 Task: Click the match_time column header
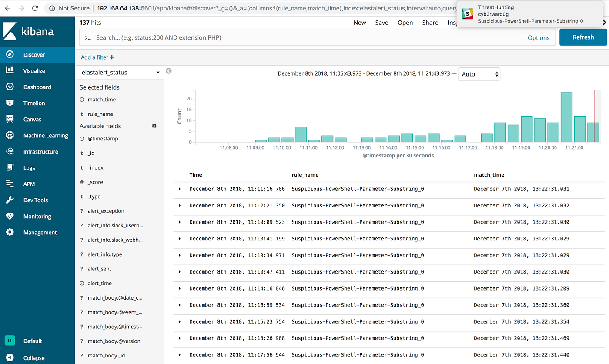[x=489, y=175]
